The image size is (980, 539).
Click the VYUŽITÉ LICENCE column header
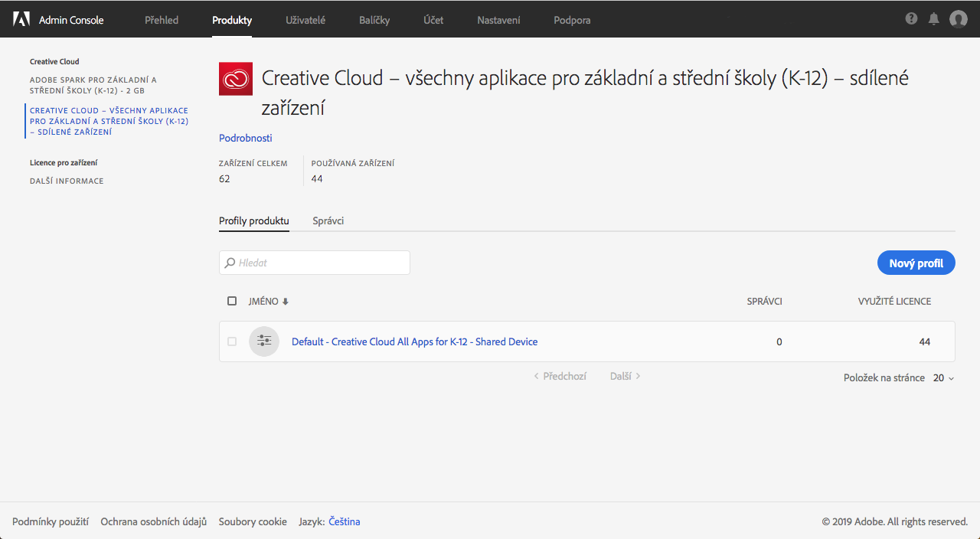[x=894, y=302]
